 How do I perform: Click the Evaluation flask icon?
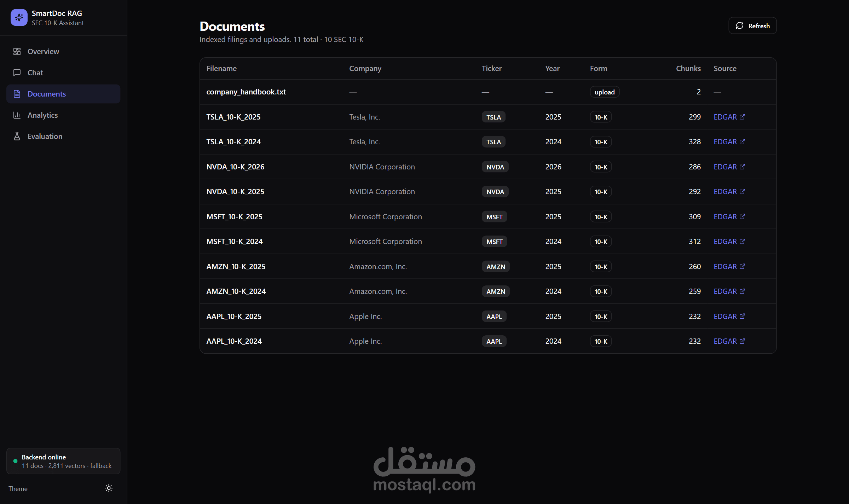coord(17,137)
